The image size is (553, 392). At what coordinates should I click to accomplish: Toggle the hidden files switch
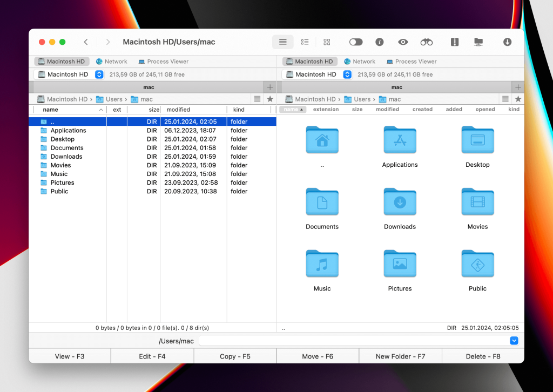[x=356, y=42]
